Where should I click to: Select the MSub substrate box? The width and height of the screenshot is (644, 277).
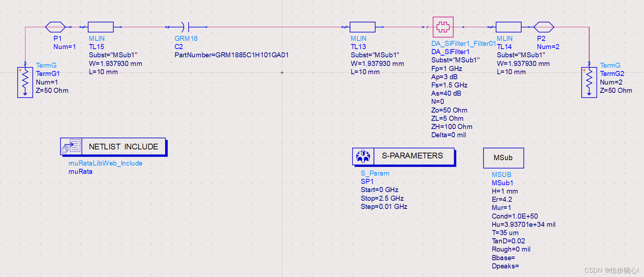click(x=503, y=158)
